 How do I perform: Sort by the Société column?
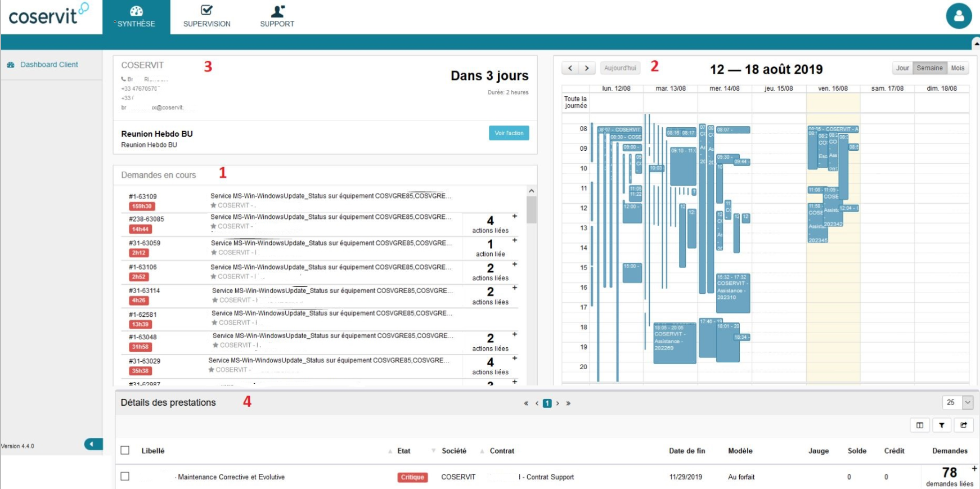453,451
